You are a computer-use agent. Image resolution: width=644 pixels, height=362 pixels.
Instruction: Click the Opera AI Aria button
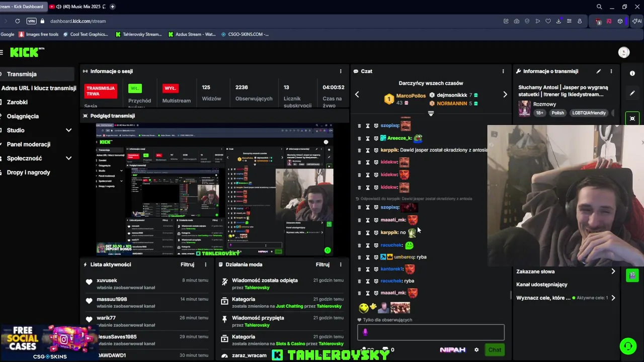pos(637,21)
